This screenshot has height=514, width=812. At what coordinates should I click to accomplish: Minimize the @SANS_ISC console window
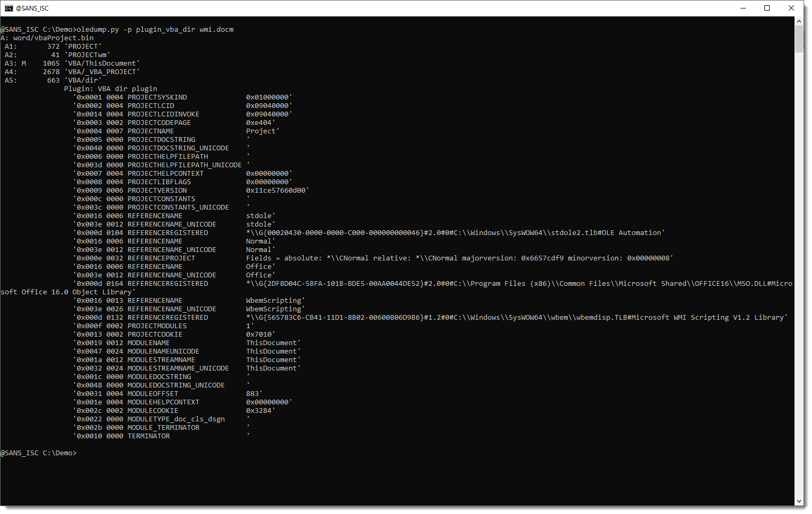click(x=742, y=8)
